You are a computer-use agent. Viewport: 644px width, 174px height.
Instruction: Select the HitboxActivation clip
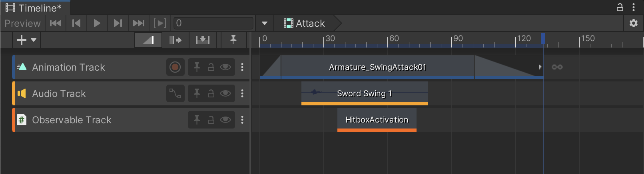377,120
